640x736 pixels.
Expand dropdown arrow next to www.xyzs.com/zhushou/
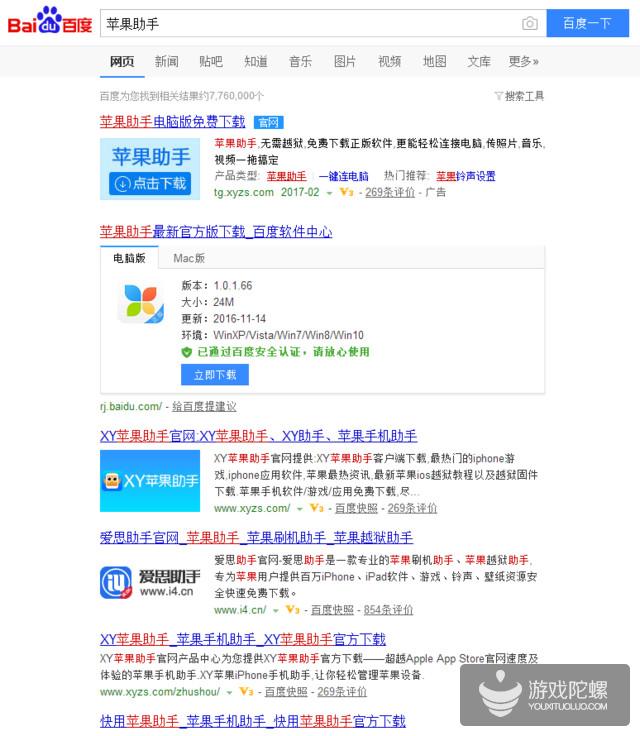point(229,692)
